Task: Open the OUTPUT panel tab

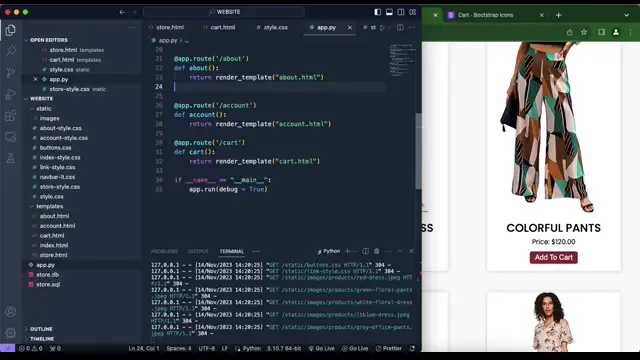Action: point(198,251)
